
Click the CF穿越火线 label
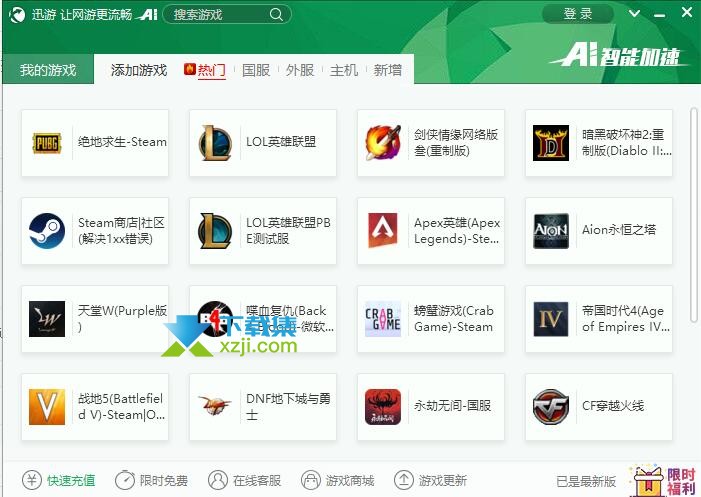(x=613, y=406)
